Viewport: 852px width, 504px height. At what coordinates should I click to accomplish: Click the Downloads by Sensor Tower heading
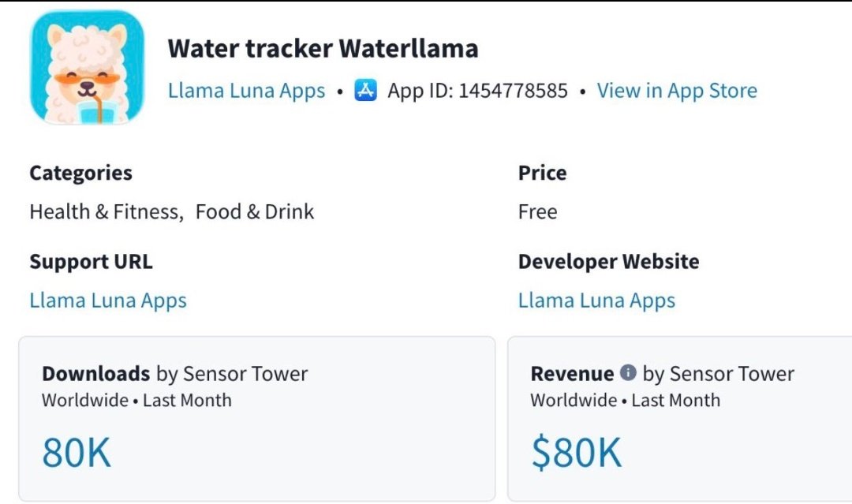[175, 374]
